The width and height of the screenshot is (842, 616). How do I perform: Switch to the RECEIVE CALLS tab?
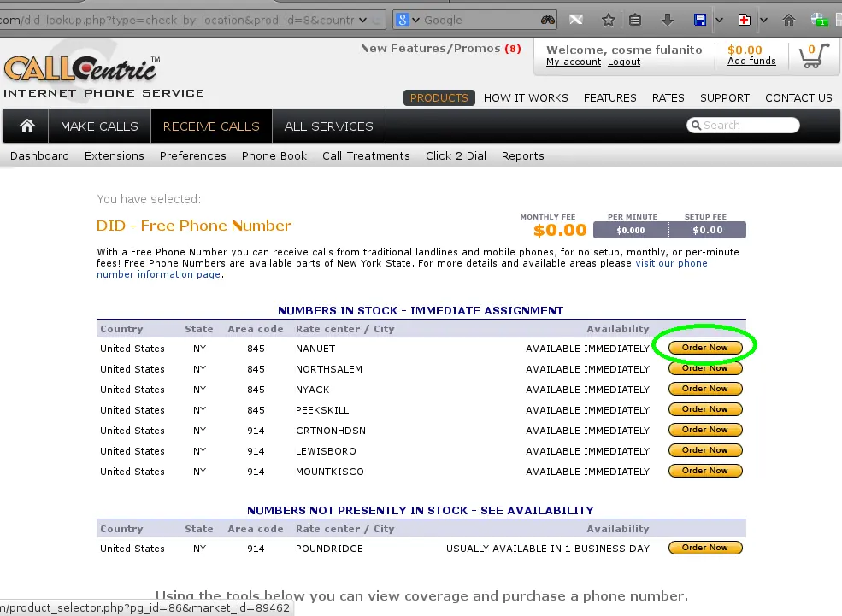(210, 125)
